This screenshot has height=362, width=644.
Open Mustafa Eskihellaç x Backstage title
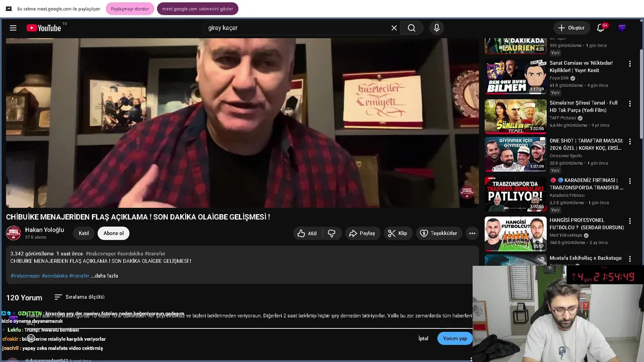click(586, 258)
